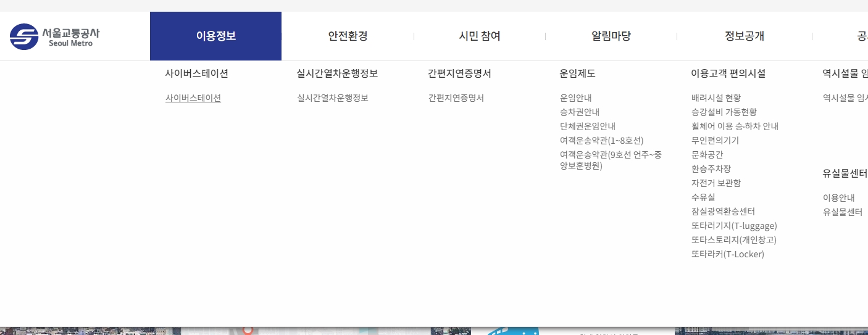Viewport: 868px width, 335px height.
Task: Click the Seoul Metro logo
Action: (54, 36)
